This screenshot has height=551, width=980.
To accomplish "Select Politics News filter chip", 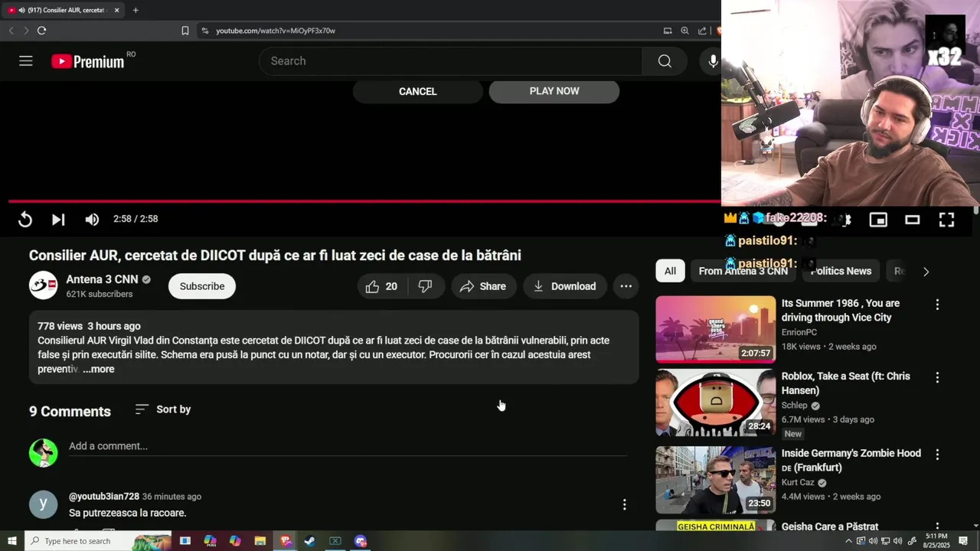I will 841,271.
